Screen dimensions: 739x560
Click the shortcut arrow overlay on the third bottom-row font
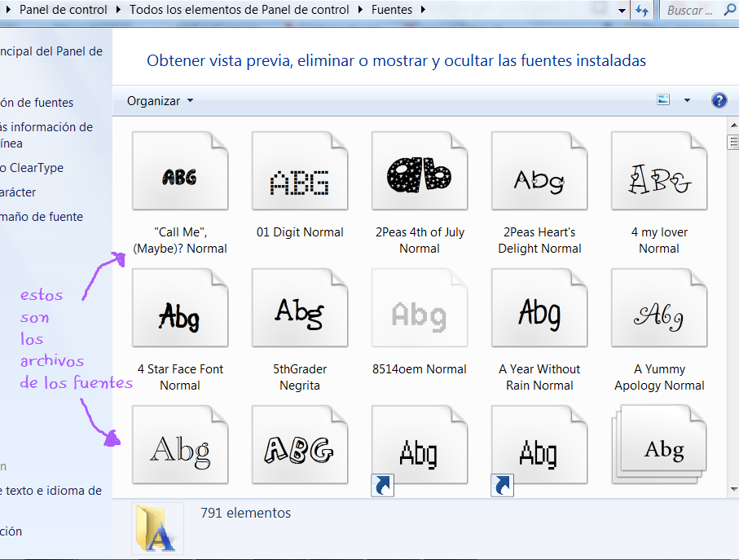tap(382, 485)
